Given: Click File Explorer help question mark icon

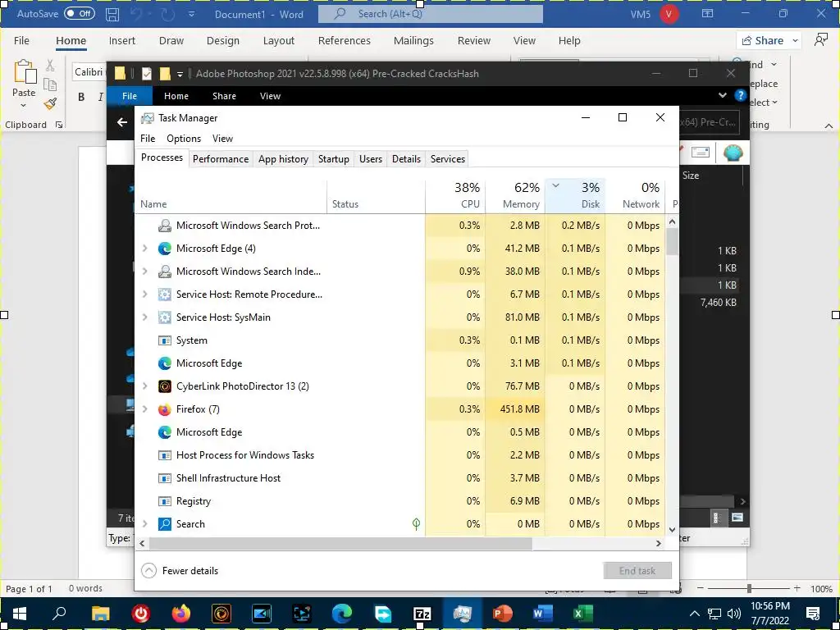Looking at the screenshot, I should (x=741, y=96).
